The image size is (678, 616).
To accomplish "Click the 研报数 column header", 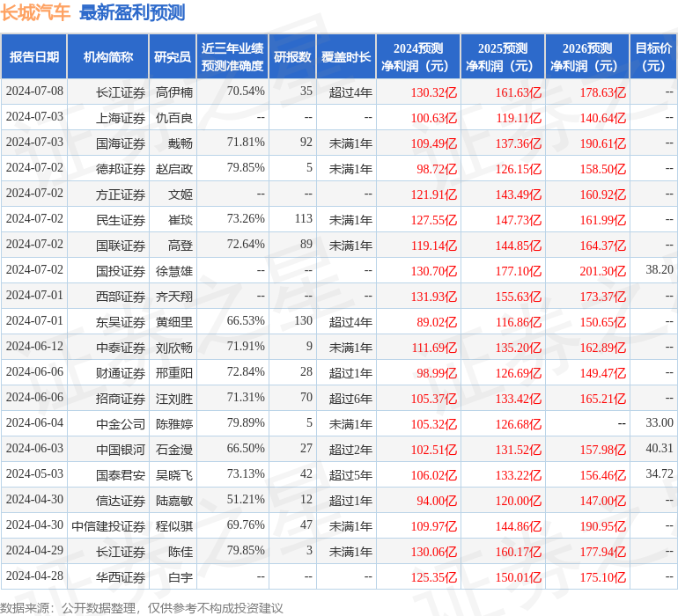I will 292,56.
